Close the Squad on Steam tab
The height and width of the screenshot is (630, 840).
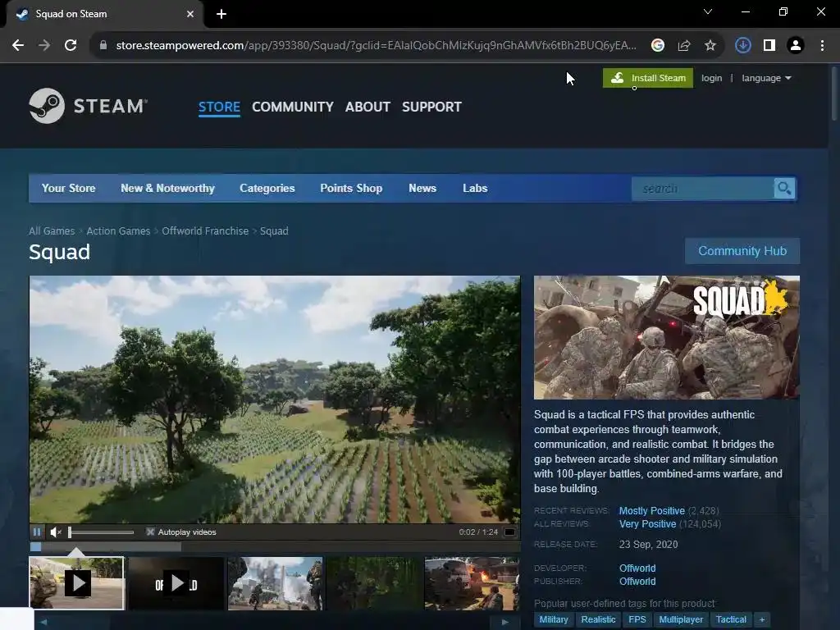click(189, 14)
